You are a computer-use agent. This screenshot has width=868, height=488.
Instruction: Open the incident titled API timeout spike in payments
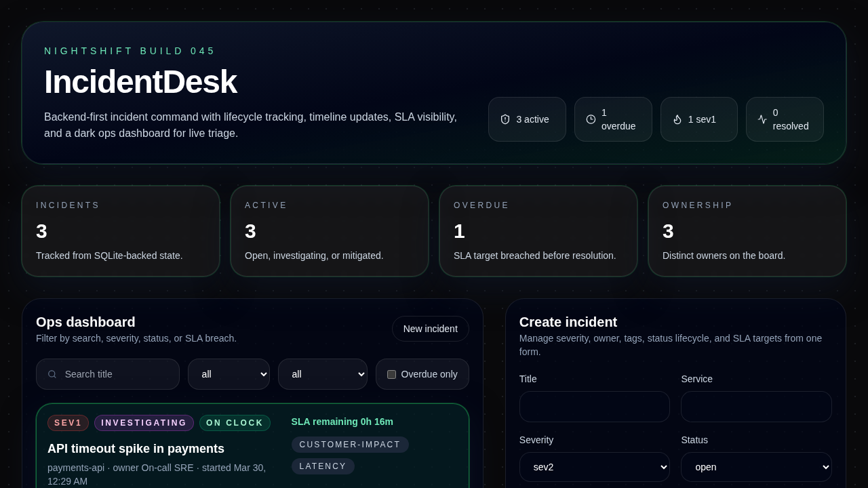[x=136, y=449]
